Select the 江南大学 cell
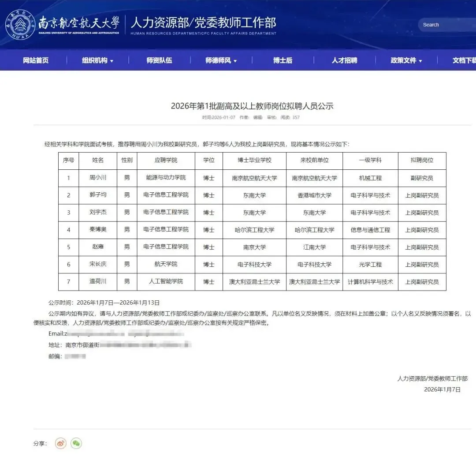 [x=315, y=247]
